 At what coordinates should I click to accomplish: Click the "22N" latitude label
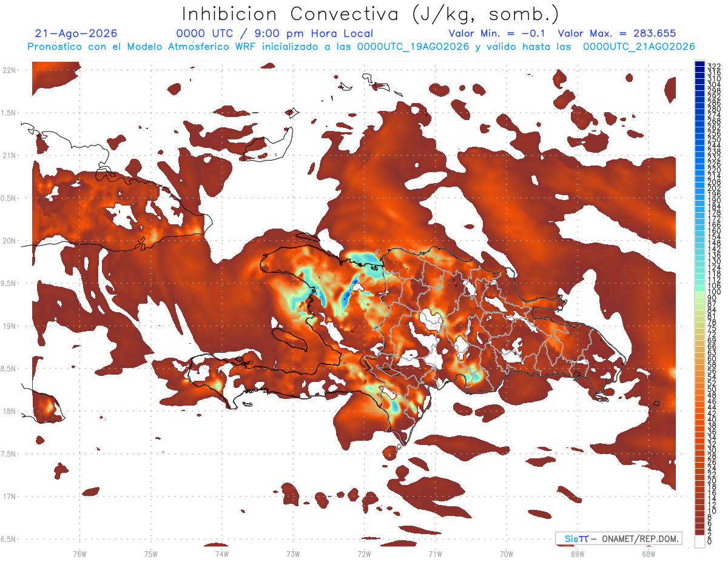coord(8,70)
